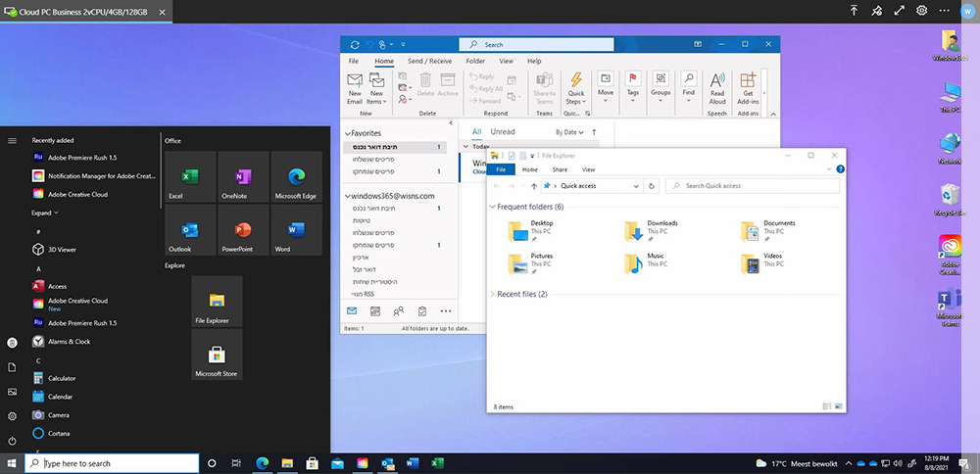The width and height of the screenshot is (980, 474).
Task: Collapse the Frequent folders group
Action: tap(493, 207)
